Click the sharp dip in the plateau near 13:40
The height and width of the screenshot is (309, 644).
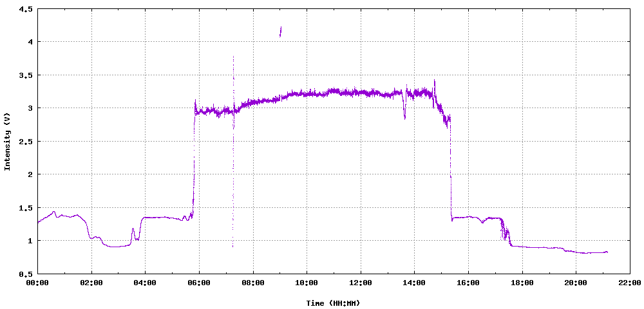404,116
